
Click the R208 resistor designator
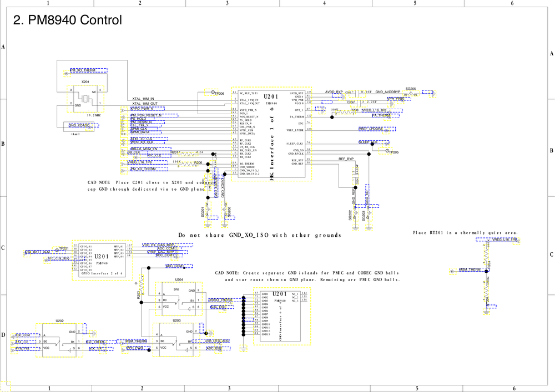coord(355,110)
